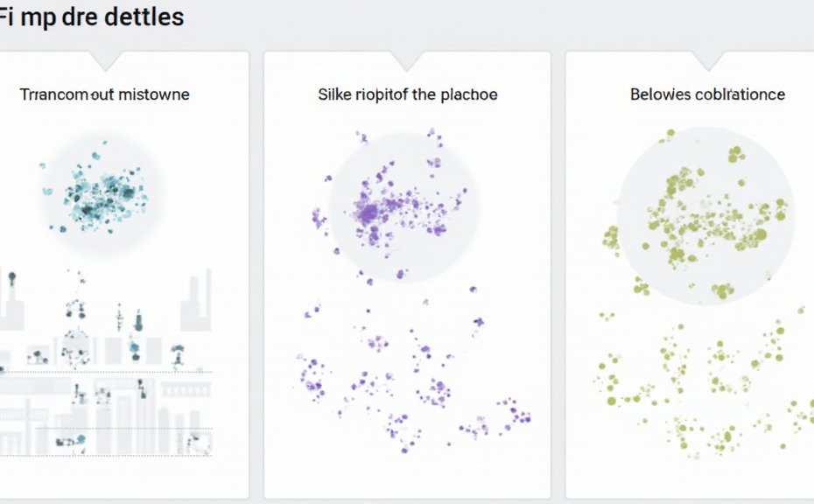The image size is (814, 504).
Task: Click the dense purple cluster center inside the circle
Action: (368, 213)
